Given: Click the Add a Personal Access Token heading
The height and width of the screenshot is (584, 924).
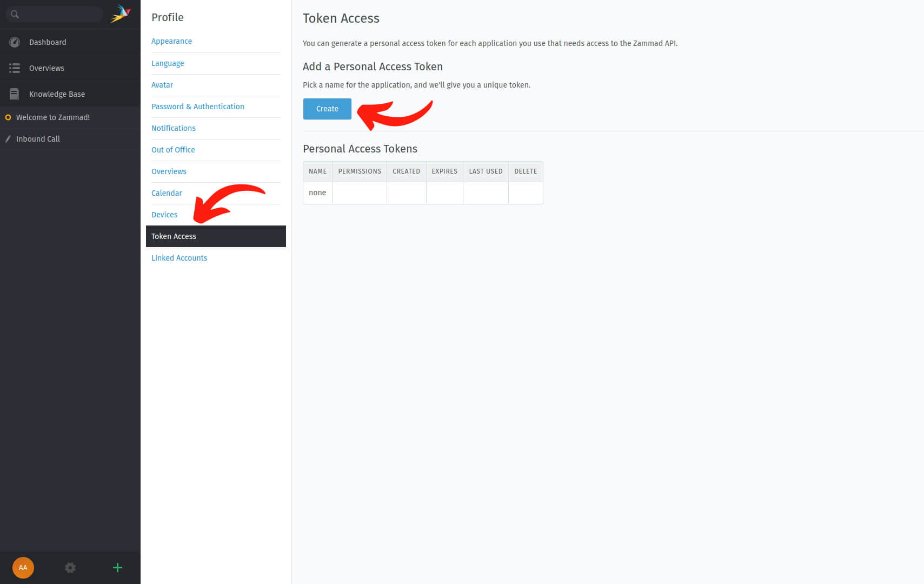Looking at the screenshot, I should pyautogui.click(x=373, y=67).
